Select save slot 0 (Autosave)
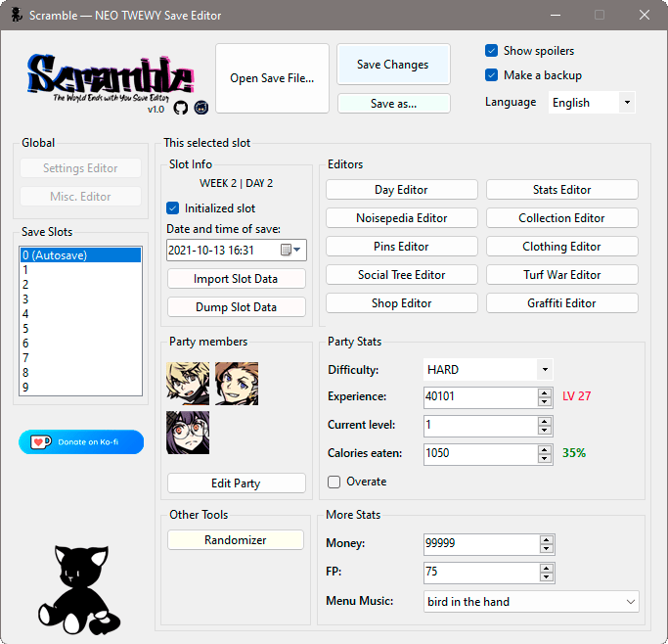Viewport: 668px width, 644px height. pyautogui.click(x=80, y=254)
